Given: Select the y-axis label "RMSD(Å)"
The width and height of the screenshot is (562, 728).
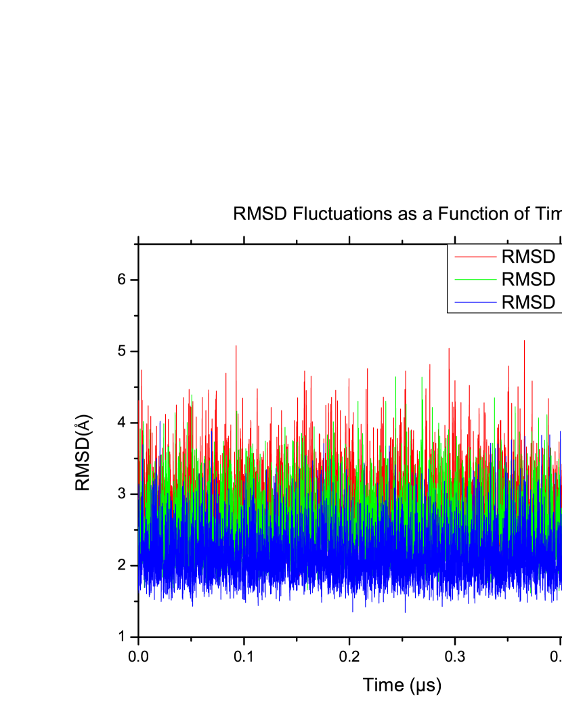Looking at the screenshot, I should (x=83, y=452).
